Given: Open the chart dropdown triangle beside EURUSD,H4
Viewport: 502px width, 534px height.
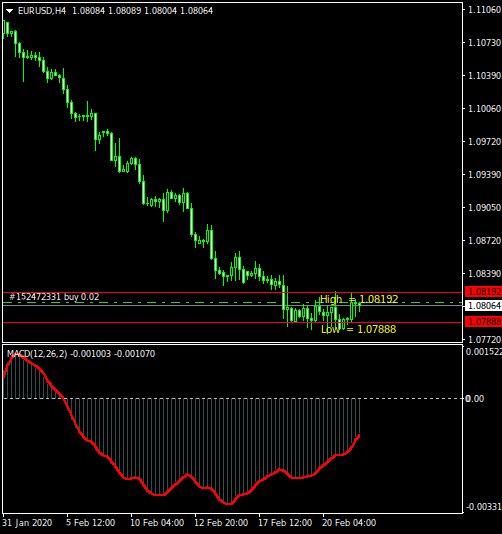Looking at the screenshot, I should (10, 11).
